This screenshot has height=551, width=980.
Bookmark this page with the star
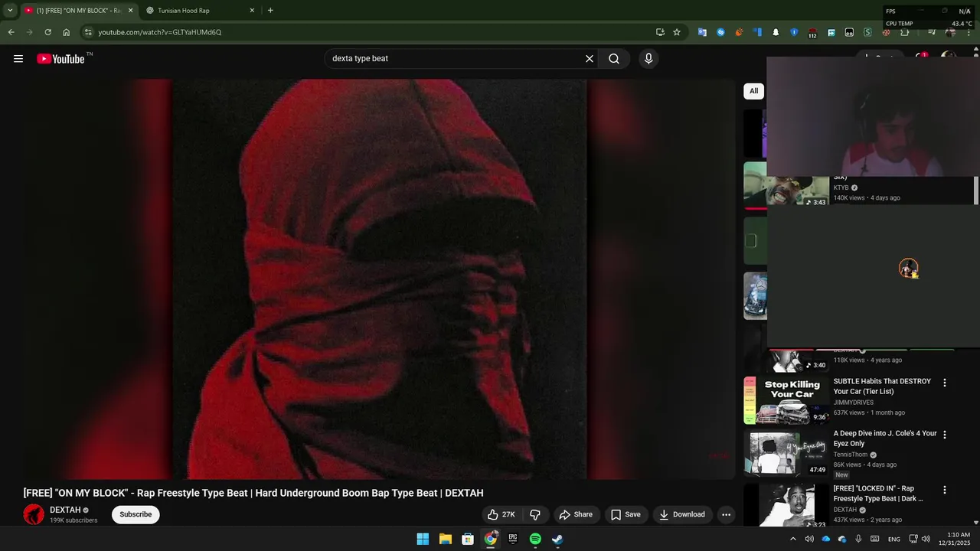(677, 32)
